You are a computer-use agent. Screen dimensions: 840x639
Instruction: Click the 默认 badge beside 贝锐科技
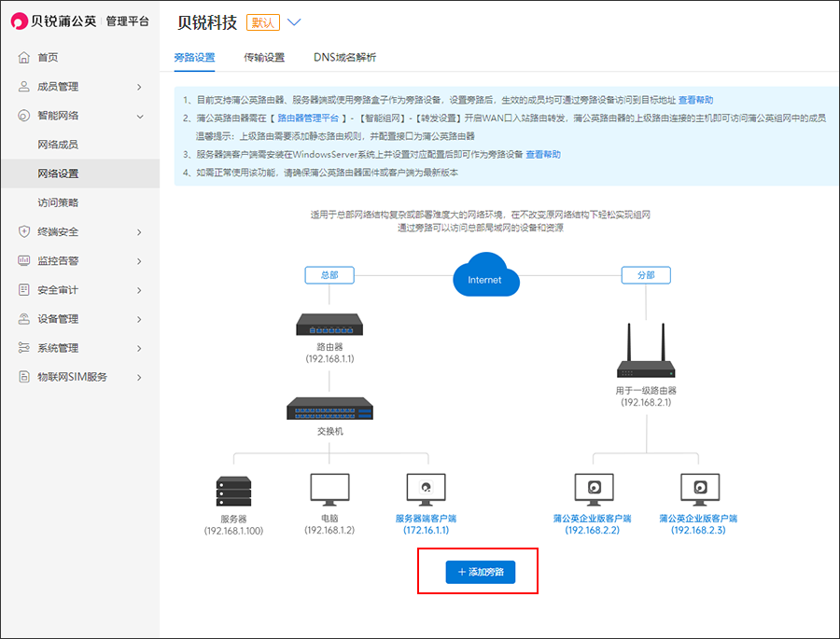[263, 22]
